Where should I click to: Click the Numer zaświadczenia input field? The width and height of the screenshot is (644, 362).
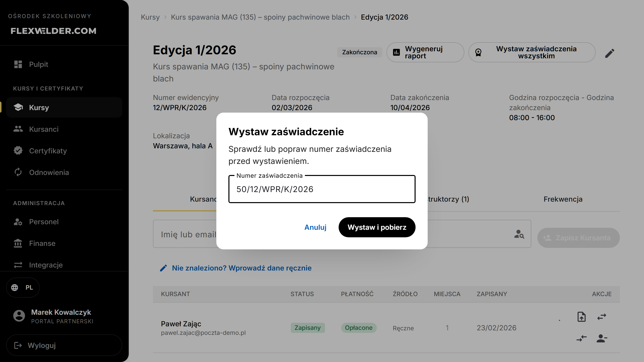322,189
